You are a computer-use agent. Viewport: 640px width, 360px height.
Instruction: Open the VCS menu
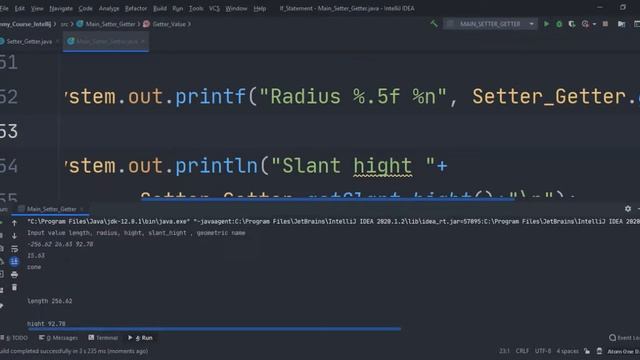pos(214,8)
